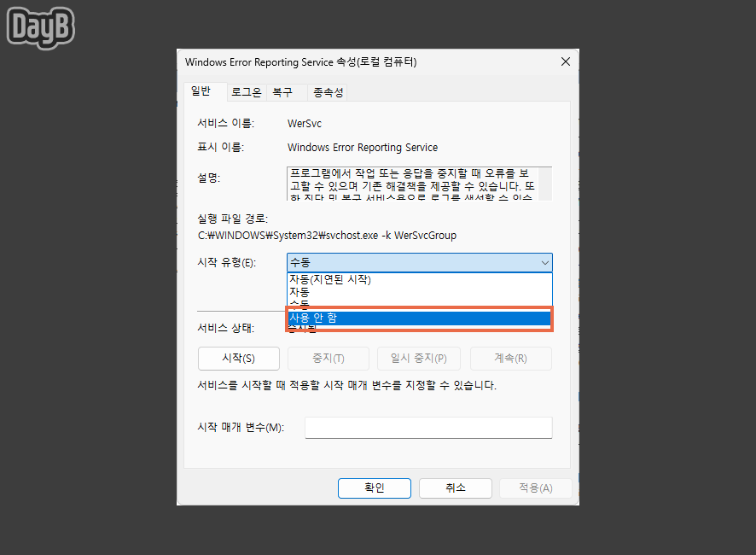The width and height of the screenshot is (756, 555).
Task: Open the 시작 유형(E) combo box
Action: point(544,262)
